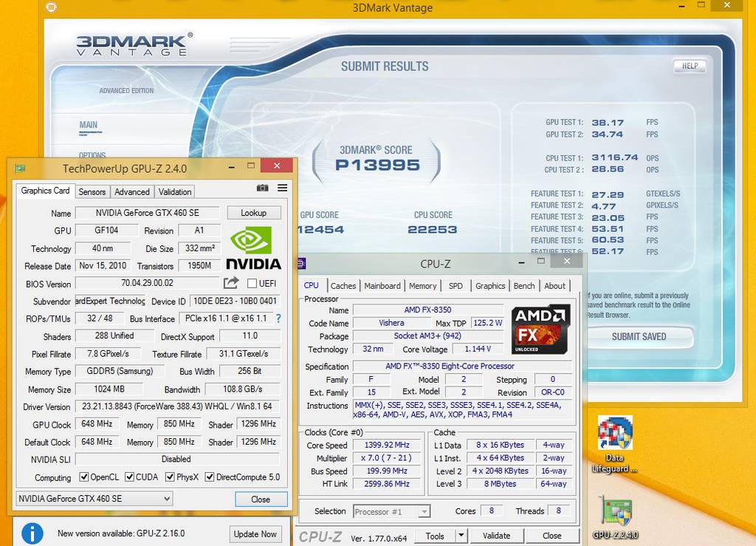756x546 pixels.
Task: Click the NVIDIA logo in GPU-Z
Action: click(253, 248)
